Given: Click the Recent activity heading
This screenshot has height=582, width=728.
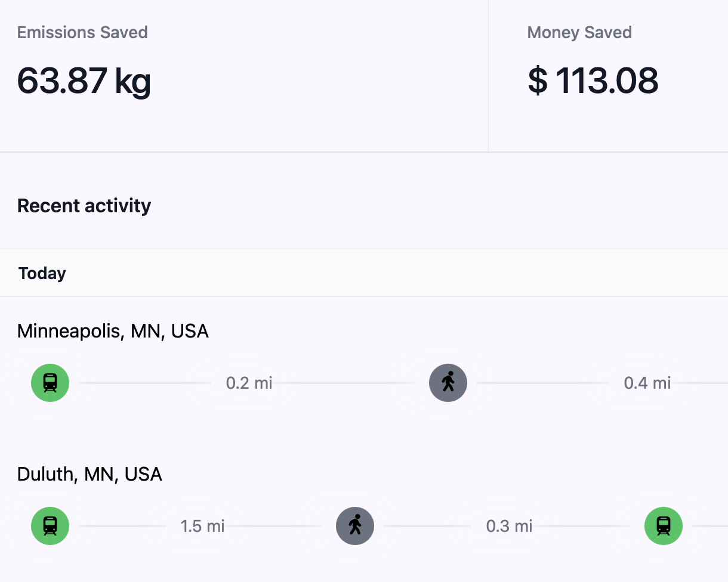Looking at the screenshot, I should point(84,206).
